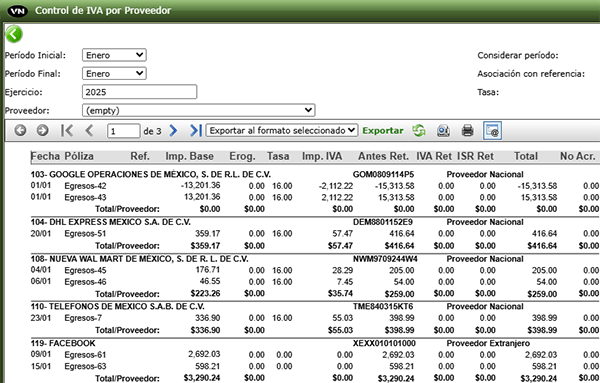Click the green back arrow button

click(14, 34)
